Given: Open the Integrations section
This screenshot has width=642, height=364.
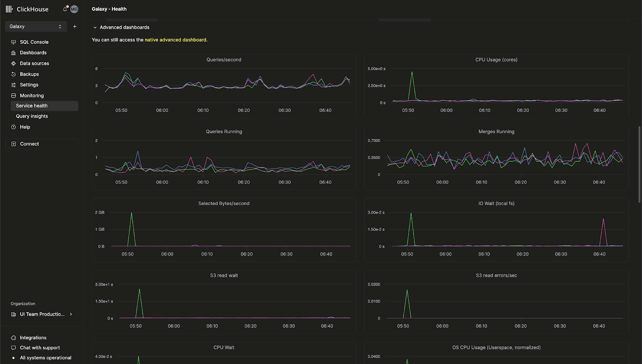Looking at the screenshot, I should click(32, 338).
